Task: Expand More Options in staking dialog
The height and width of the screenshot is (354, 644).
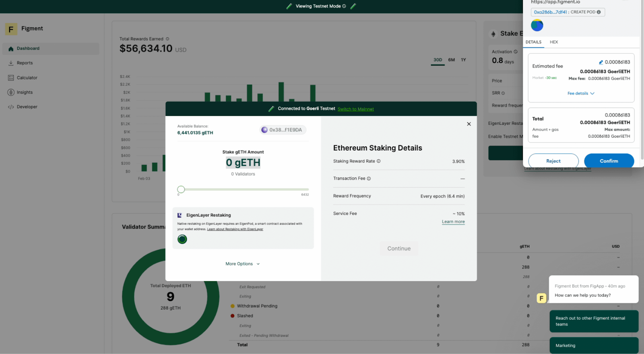Action: pos(242,264)
